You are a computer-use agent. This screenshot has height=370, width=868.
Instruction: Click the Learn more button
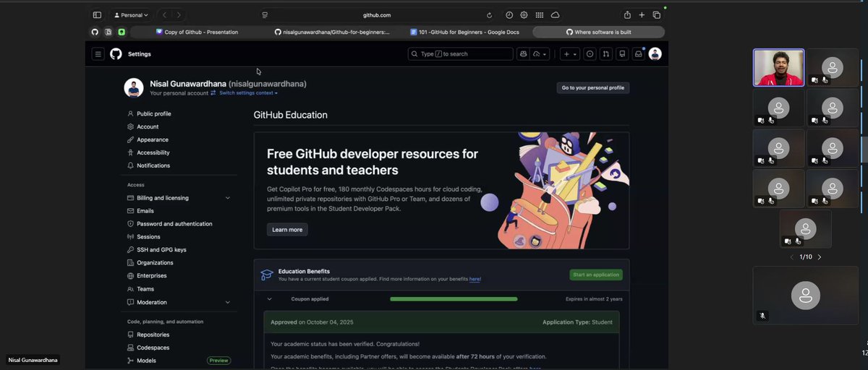(287, 230)
